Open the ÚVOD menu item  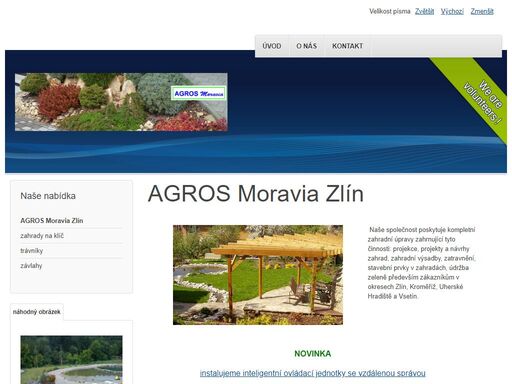(272, 46)
